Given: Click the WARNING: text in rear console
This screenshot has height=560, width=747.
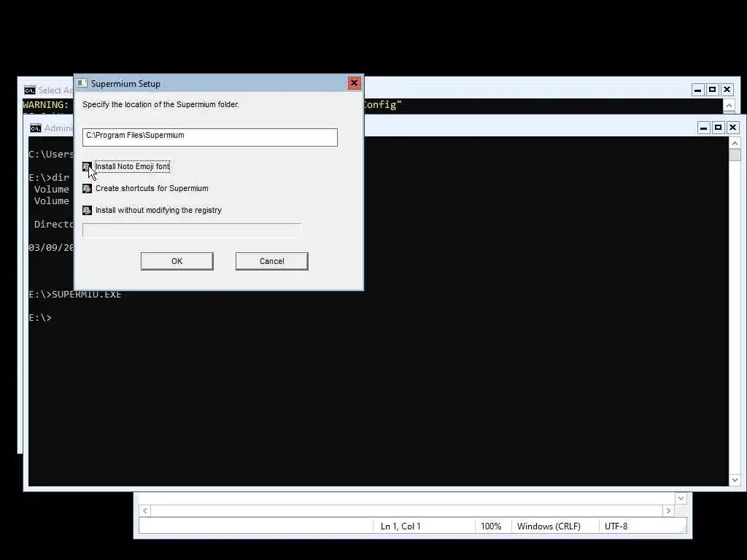Looking at the screenshot, I should (x=46, y=105).
